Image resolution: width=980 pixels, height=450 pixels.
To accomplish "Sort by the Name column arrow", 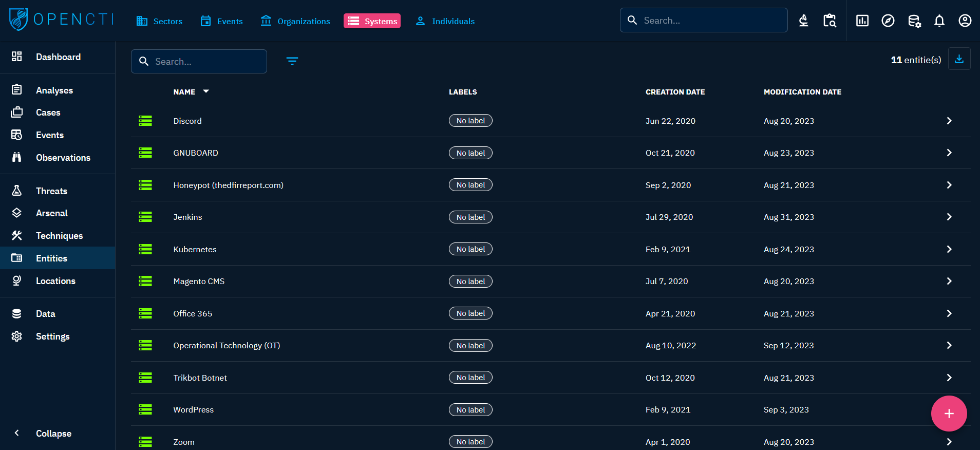I will click(206, 91).
